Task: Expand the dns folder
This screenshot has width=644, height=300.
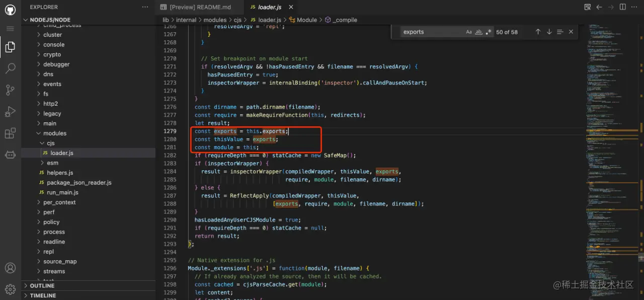Action: (x=88, y=74)
